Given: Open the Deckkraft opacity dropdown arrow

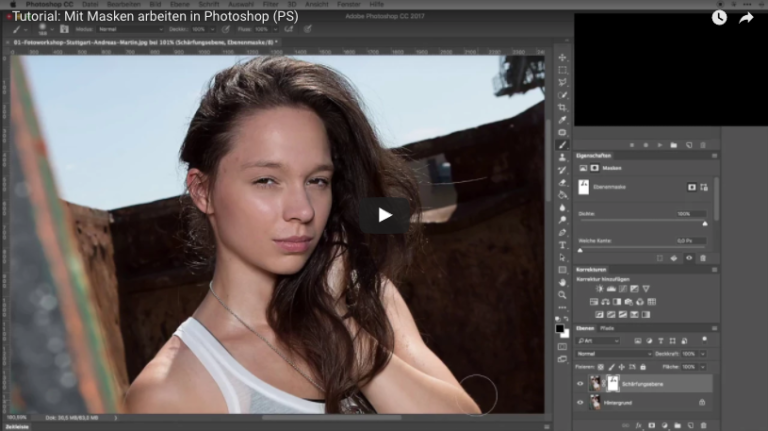Looking at the screenshot, I should click(x=702, y=354).
